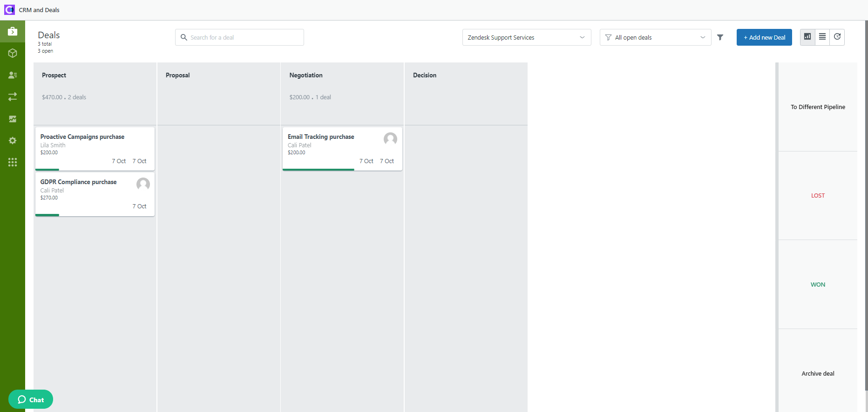The image size is (868, 412).
Task: Click Cali Patel on GDPR Compliance card
Action: pos(52,191)
